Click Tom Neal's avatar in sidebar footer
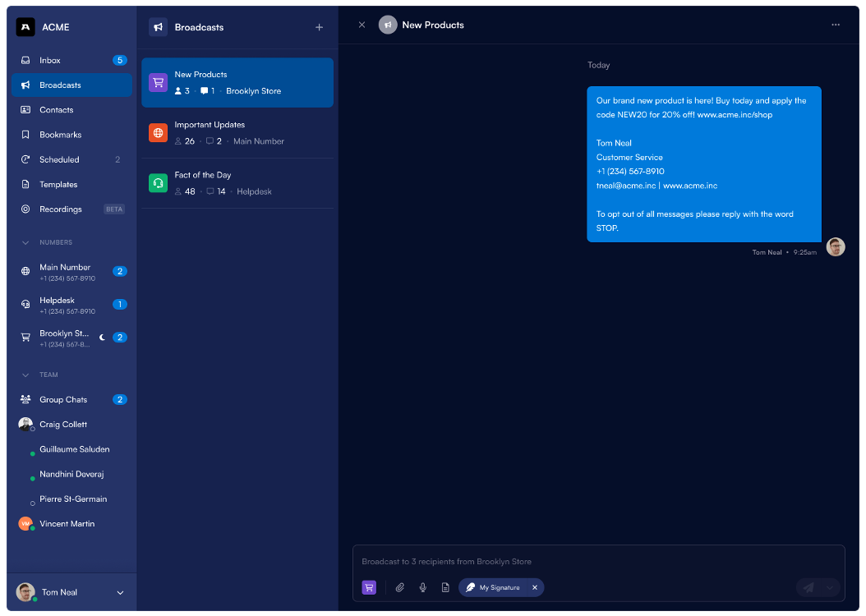 tap(25, 591)
